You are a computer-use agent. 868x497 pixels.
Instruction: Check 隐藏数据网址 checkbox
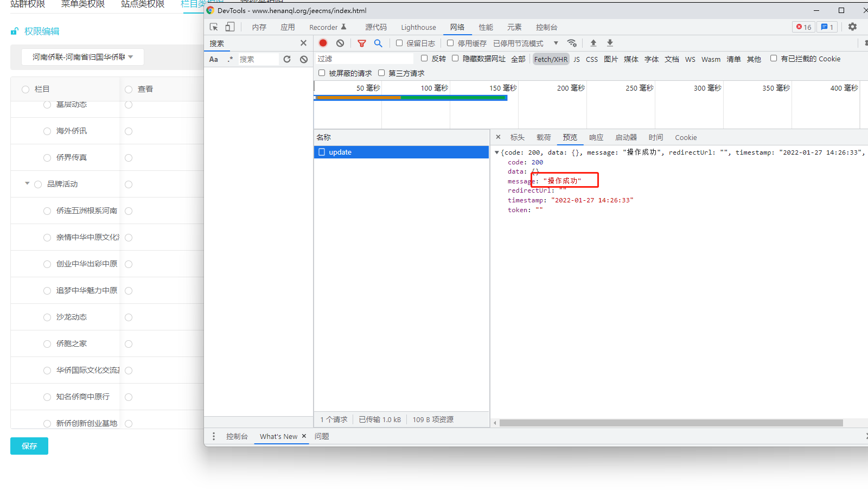coord(455,58)
